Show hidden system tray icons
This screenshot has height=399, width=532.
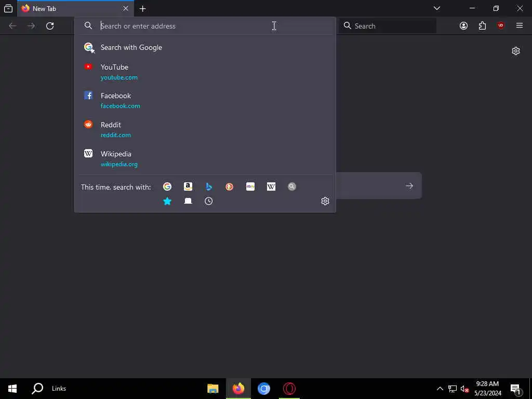(440, 389)
